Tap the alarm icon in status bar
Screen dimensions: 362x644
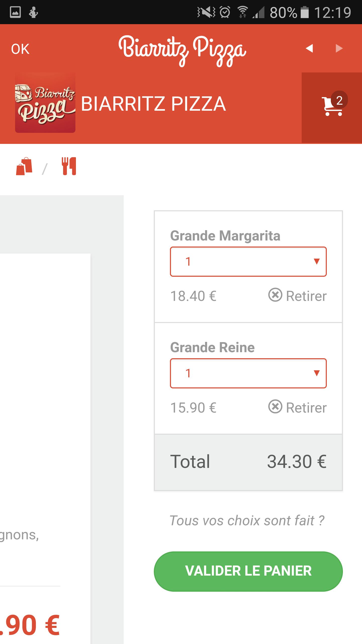(x=225, y=12)
